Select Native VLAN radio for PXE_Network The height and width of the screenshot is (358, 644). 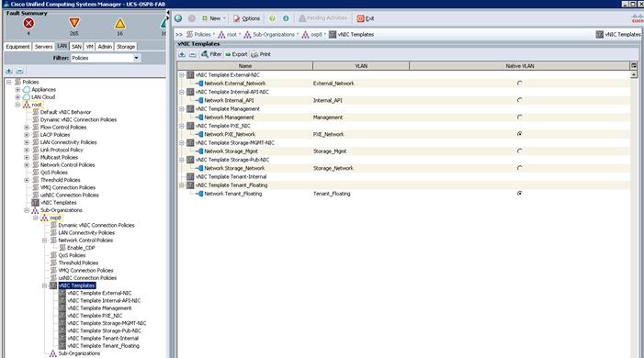click(x=520, y=134)
